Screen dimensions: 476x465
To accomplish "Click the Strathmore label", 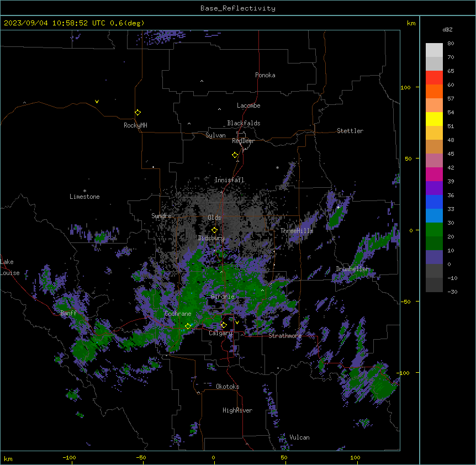I will [285, 336].
